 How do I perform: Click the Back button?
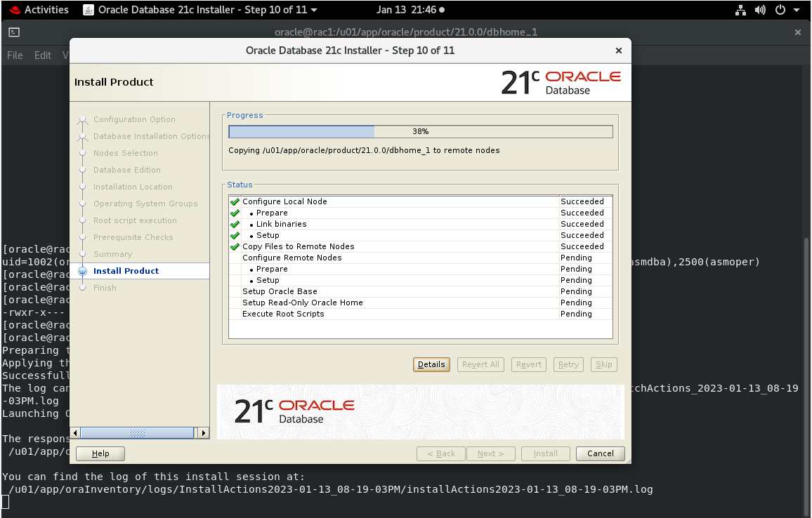[441, 453]
